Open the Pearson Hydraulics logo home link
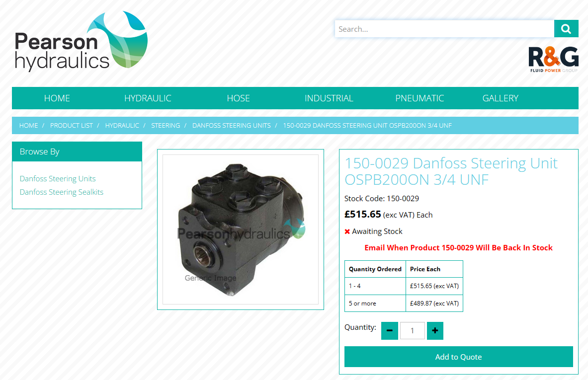This screenshot has width=588, height=380. tap(81, 41)
